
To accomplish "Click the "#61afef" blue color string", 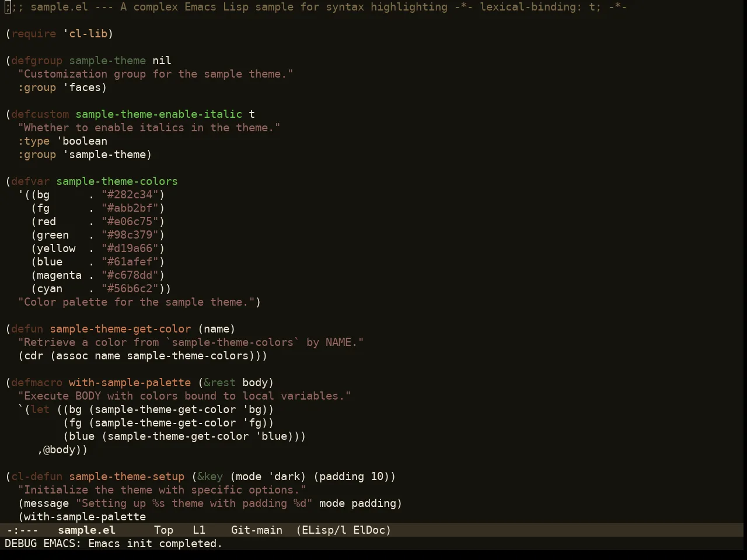I will 130,262.
